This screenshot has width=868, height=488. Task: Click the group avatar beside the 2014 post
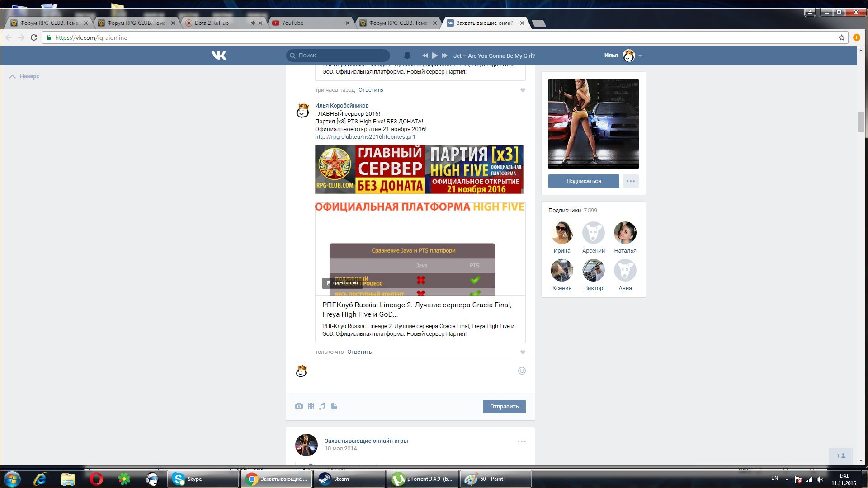pos(307,445)
